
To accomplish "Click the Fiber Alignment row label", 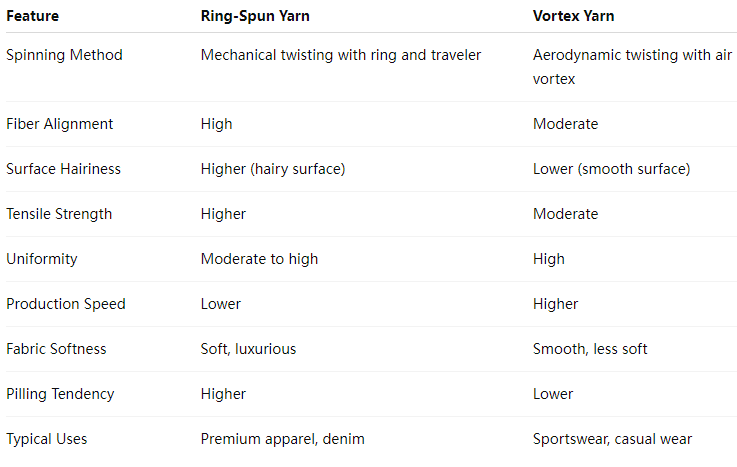I will pos(60,124).
